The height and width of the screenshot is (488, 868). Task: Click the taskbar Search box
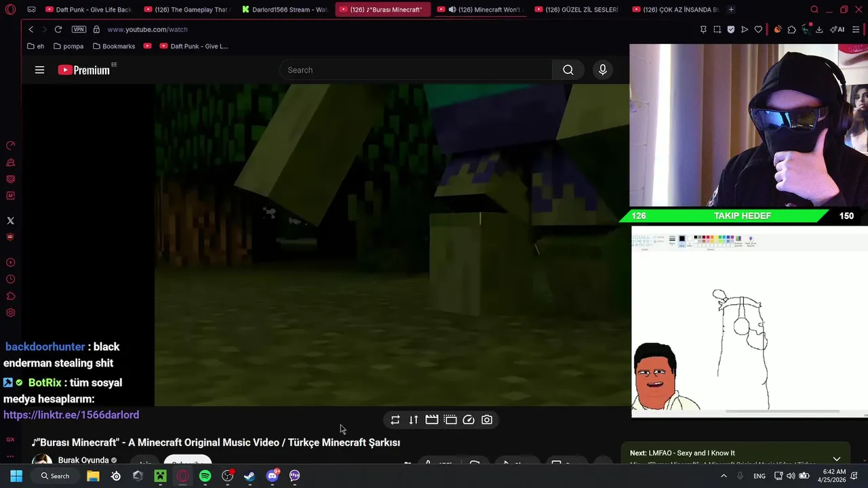[x=55, y=476]
